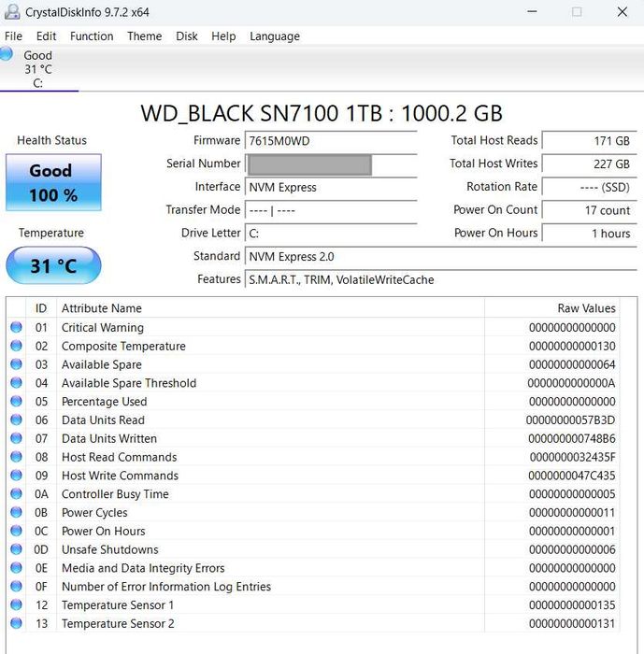The width and height of the screenshot is (644, 654).
Task: Click status orb for Temperature Sensor 2 row
Action: point(16,623)
